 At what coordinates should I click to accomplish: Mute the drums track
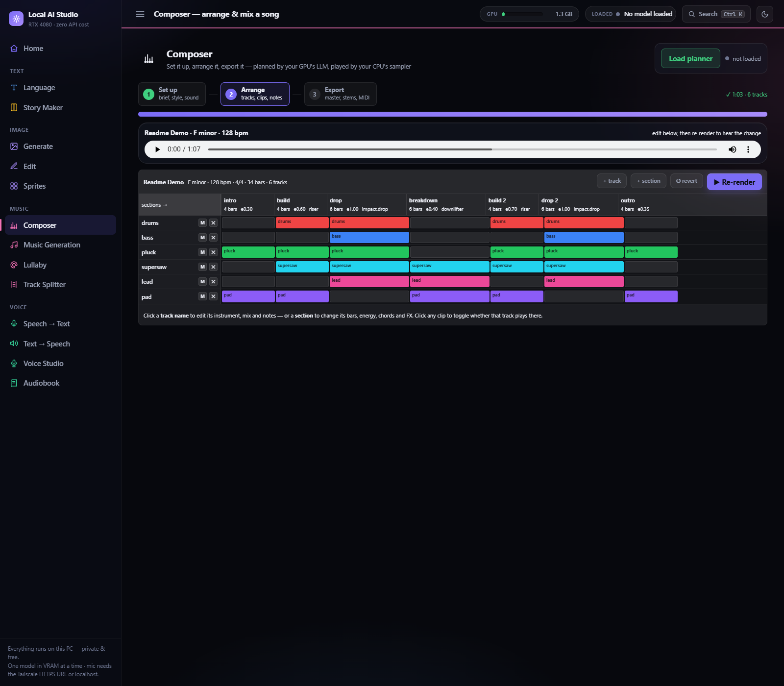202,223
